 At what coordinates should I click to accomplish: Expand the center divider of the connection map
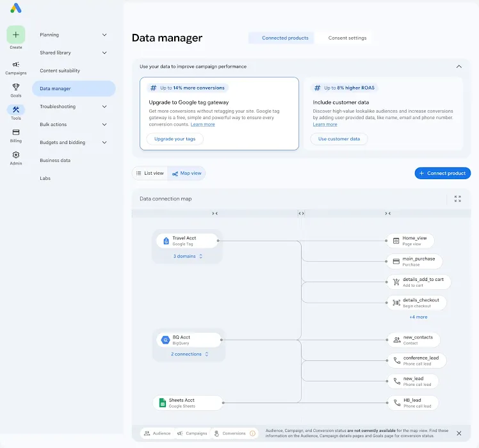click(x=301, y=214)
